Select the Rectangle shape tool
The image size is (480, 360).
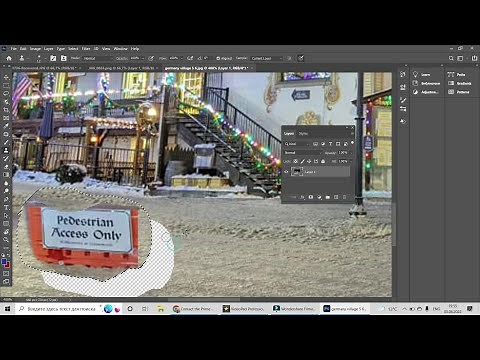coord(6,223)
